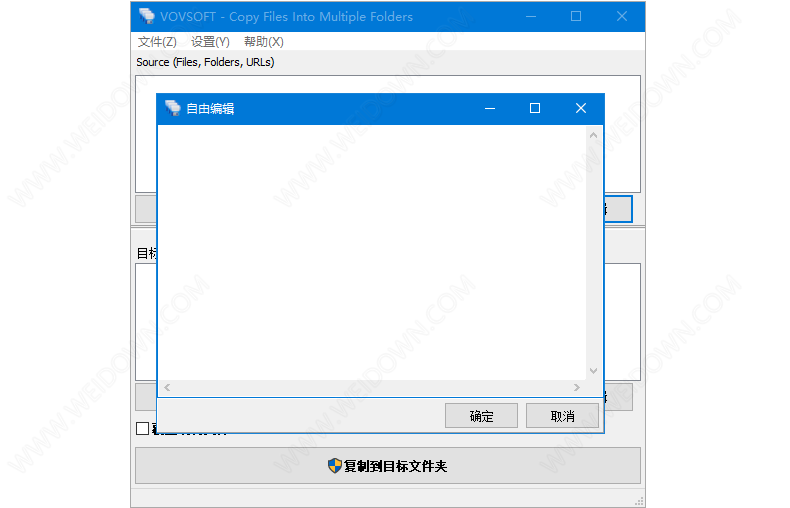Click the editor's scroll right arrow
This screenshot has height=508, width=790.
coord(577,387)
